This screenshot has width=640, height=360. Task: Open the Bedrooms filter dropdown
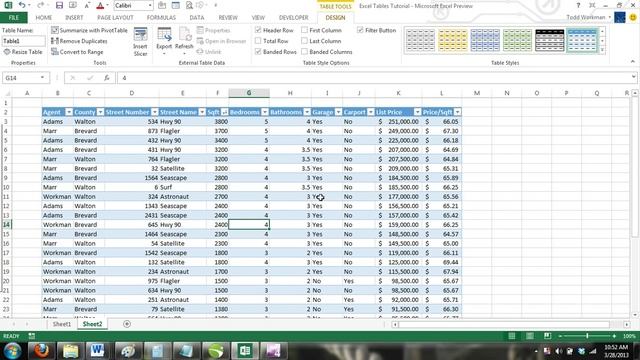(265, 112)
